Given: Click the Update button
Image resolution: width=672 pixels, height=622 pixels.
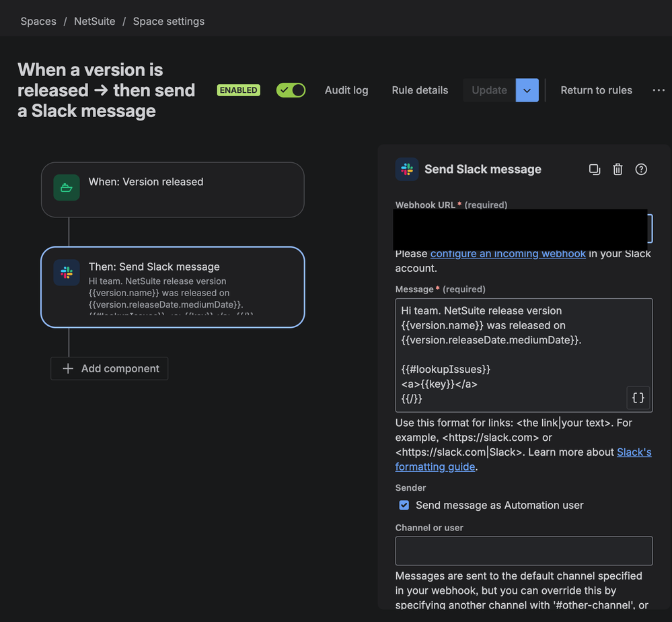Looking at the screenshot, I should (x=489, y=90).
